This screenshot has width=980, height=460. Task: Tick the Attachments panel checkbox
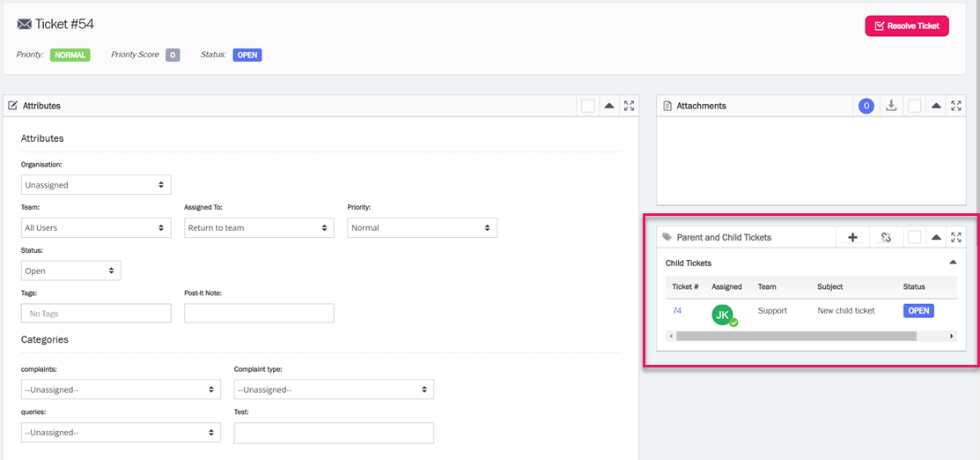pyautogui.click(x=915, y=106)
